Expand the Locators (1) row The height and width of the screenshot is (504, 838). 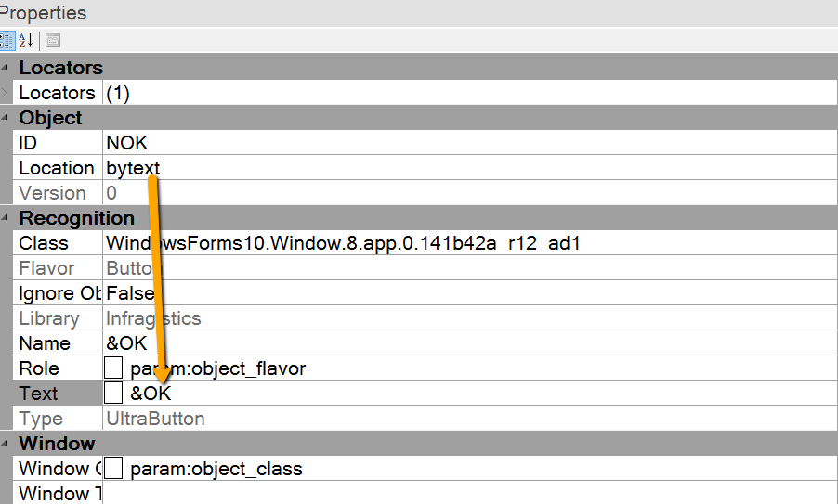(x=4, y=93)
